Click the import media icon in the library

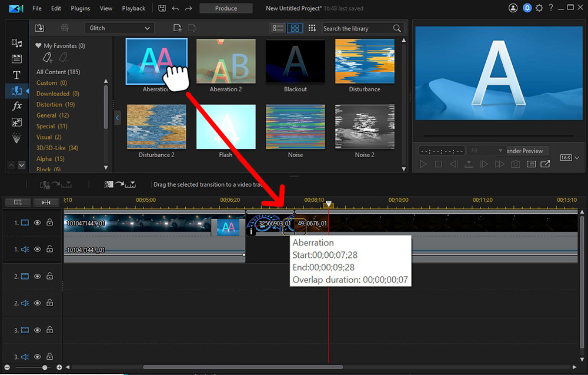pyautogui.click(x=39, y=28)
